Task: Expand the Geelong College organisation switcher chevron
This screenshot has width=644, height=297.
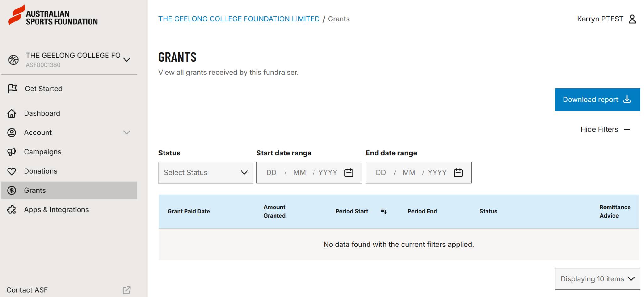Action: tap(127, 60)
